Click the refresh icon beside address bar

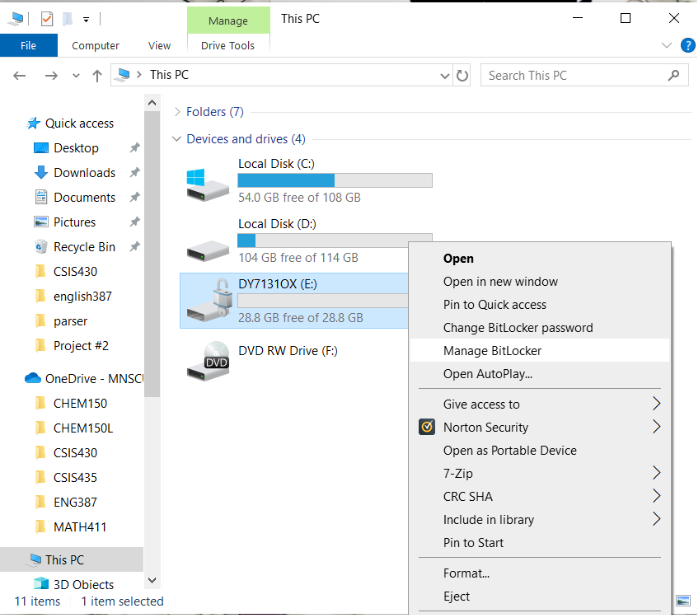462,76
